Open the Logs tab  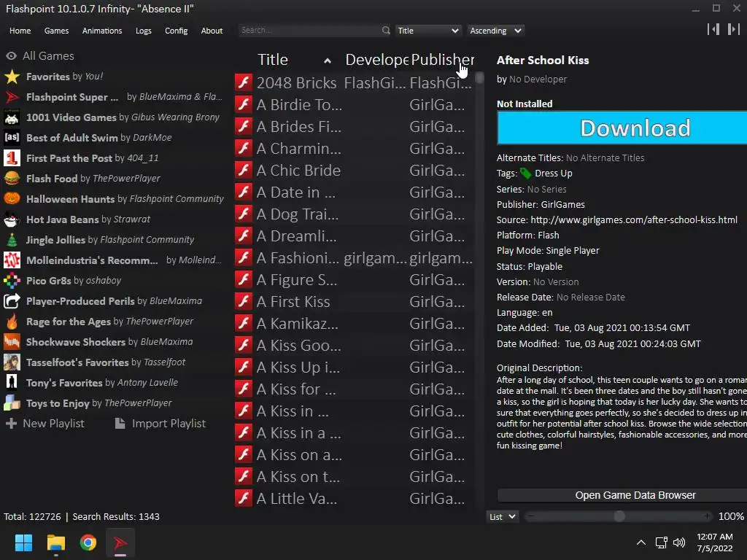click(144, 31)
